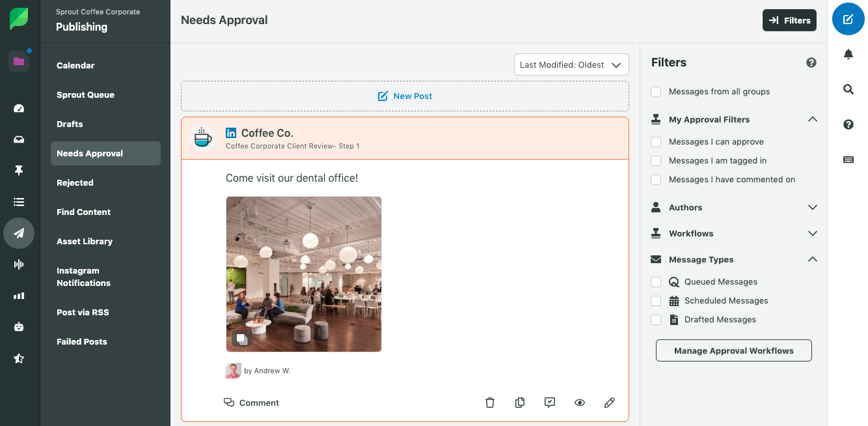Image resolution: width=868 pixels, height=426 pixels.
Task: Open the dashboard gauge icon in sidebar
Action: click(19, 108)
